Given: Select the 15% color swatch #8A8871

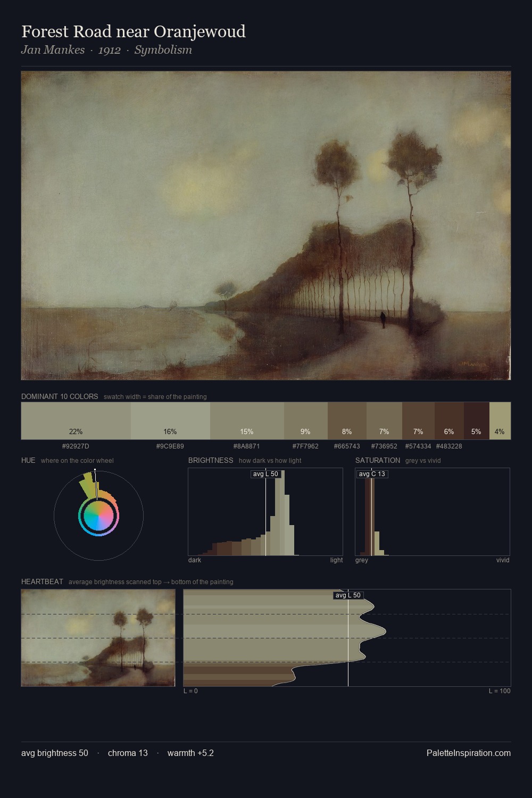Looking at the screenshot, I should pos(247,421).
